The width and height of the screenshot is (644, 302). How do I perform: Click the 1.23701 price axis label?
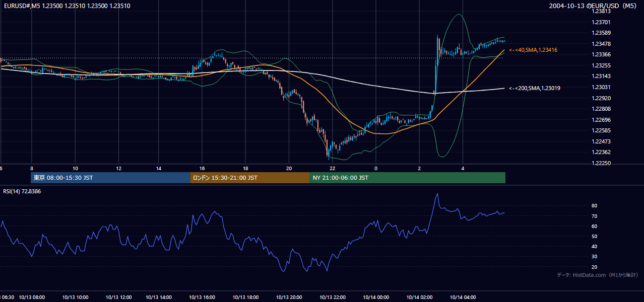click(601, 22)
